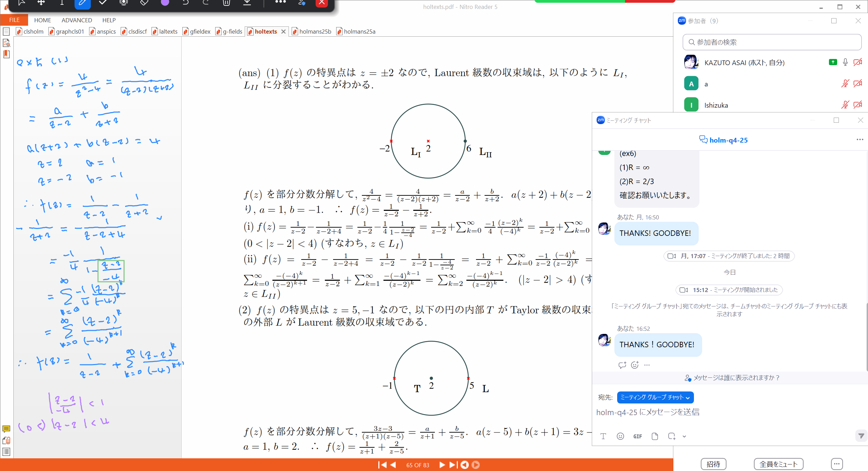The width and height of the screenshot is (868, 471).
Task: Toggle the active pen drawing tool
Action: point(82,3)
